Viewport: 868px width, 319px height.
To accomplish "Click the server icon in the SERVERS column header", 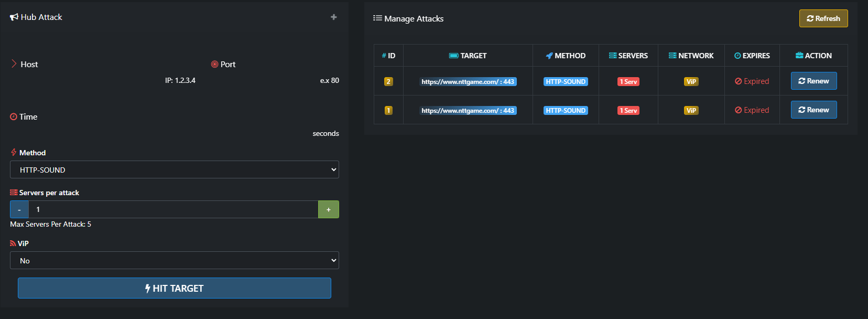I will tap(613, 56).
